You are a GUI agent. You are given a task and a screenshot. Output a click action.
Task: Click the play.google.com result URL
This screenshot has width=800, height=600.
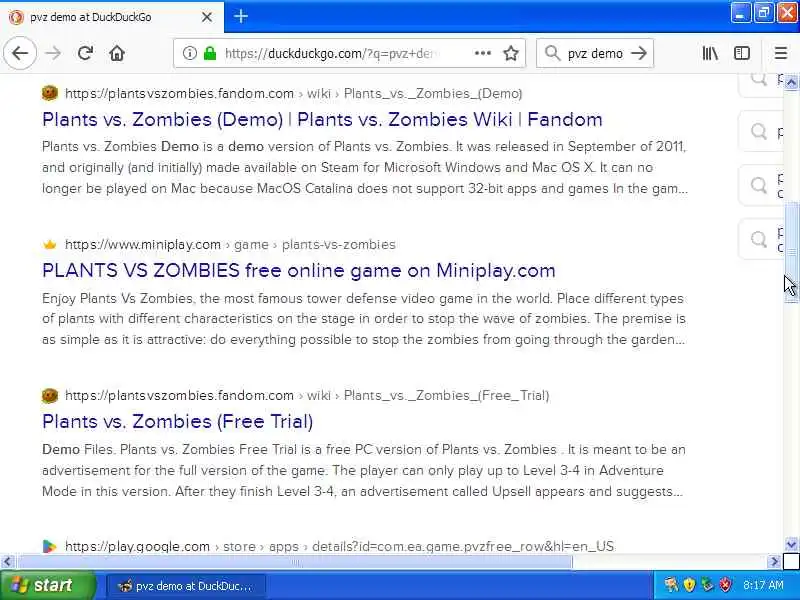click(339, 546)
